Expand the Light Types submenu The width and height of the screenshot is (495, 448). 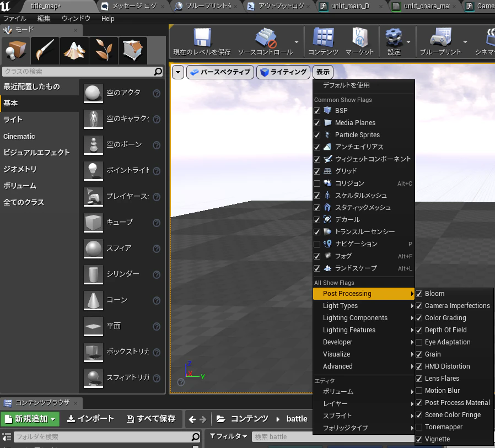363,306
